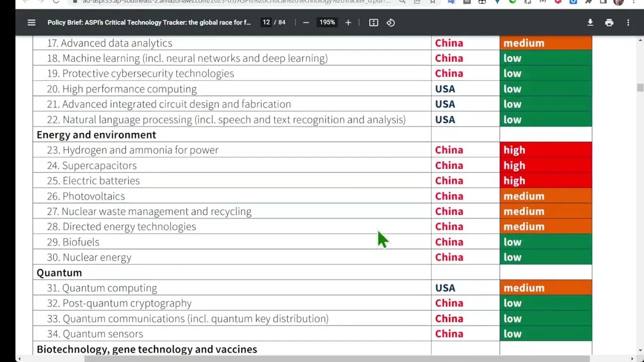Click the 195% zoom level field
644x362 pixels.
click(x=327, y=22)
